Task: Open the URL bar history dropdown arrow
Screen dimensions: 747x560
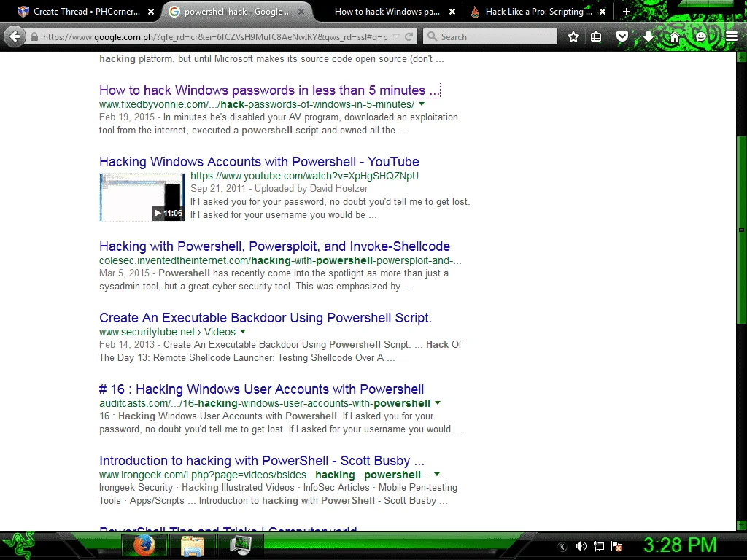Action: (396, 36)
